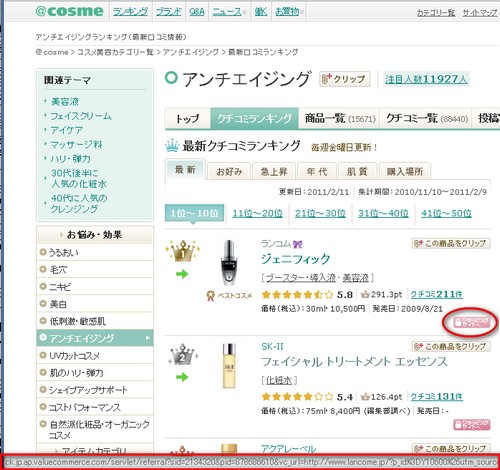This screenshot has height=470, width=500.
Task: Open the ハリ・弾力 related theme
Action: point(71,159)
